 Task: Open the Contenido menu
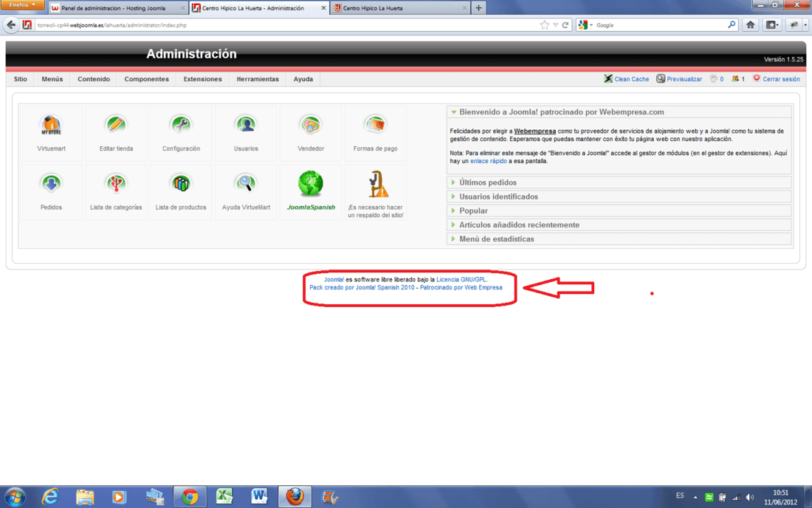click(x=94, y=79)
